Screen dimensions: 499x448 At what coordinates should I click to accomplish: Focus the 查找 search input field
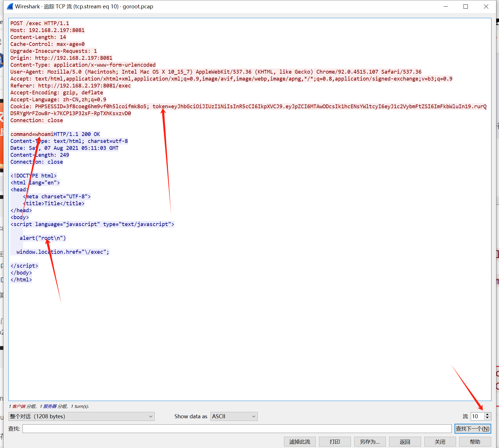pyautogui.click(x=237, y=429)
